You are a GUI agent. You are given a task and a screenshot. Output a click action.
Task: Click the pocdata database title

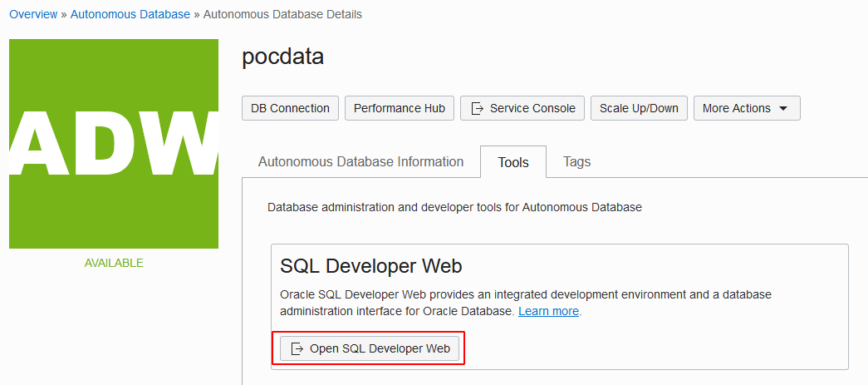pos(283,57)
